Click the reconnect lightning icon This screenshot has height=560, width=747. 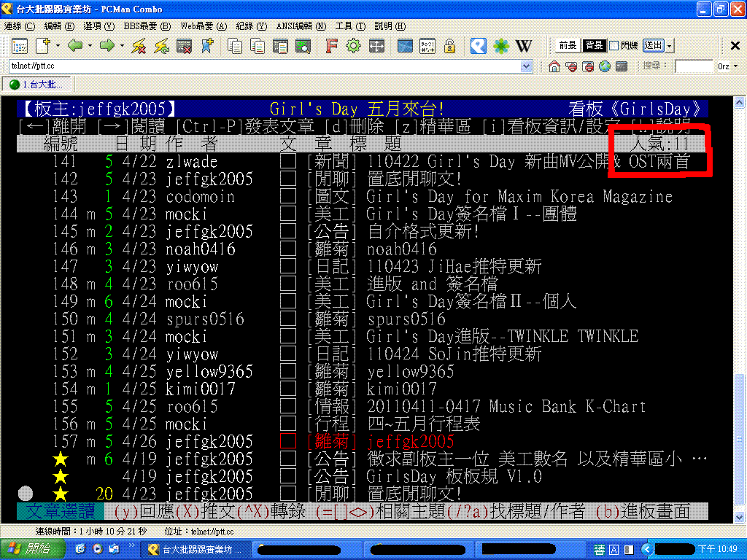pyautogui.click(x=162, y=46)
